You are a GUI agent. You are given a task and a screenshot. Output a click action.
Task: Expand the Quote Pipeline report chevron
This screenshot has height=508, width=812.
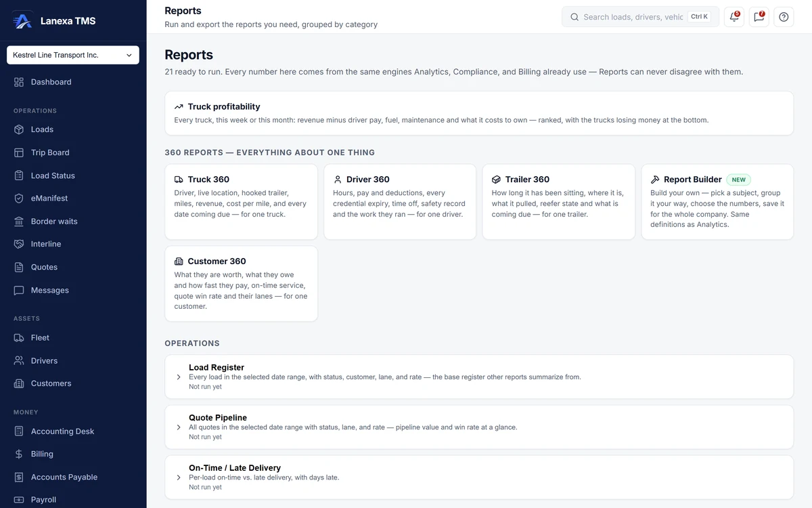click(x=179, y=427)
